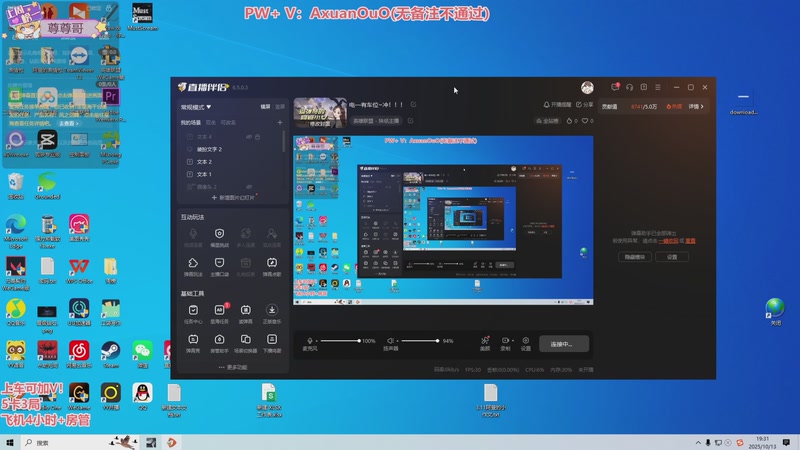Expand the 常规模式 mode dropdown
Image resolution: width=800 pixels, height=450 pixels.
pyautogui.click(x=196, y=107)
